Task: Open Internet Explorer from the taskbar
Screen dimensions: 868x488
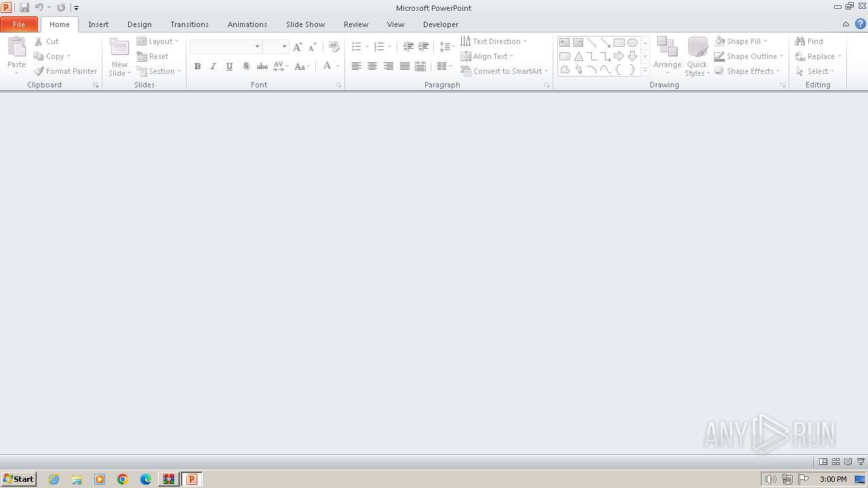Action: [54, 479]
